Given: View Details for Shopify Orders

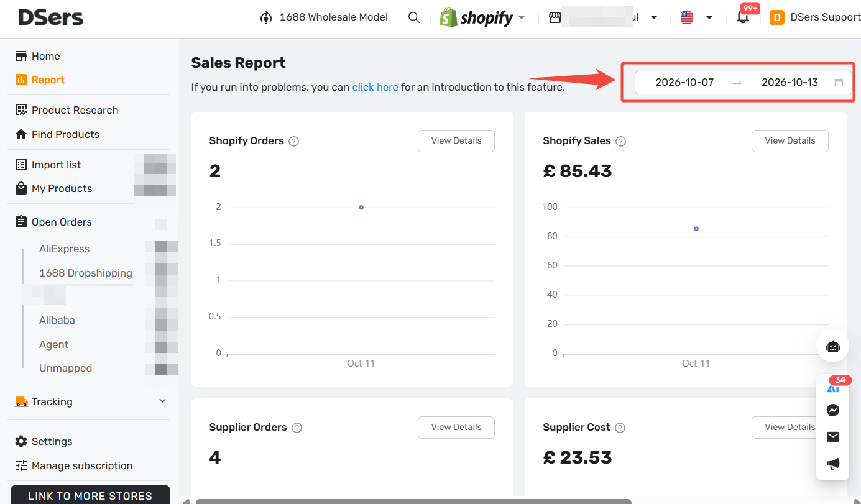Looking at the screenshot, I should pos(456,141).
